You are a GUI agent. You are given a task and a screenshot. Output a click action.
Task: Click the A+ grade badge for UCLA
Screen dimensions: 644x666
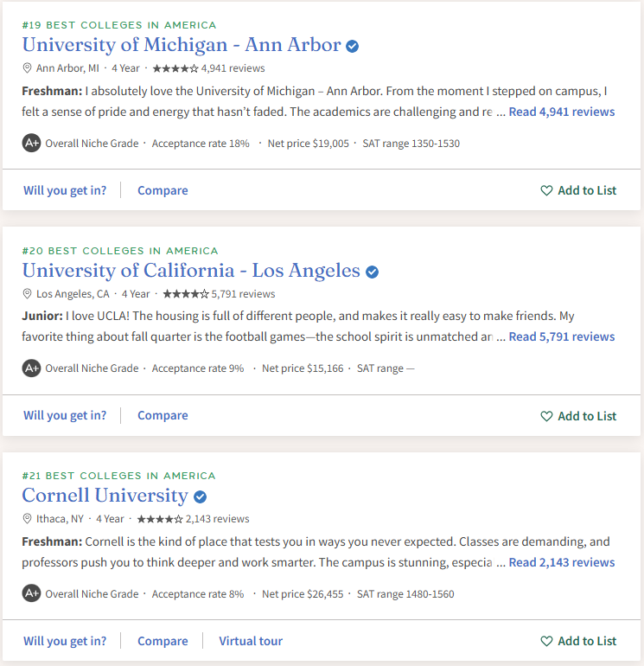31,368
